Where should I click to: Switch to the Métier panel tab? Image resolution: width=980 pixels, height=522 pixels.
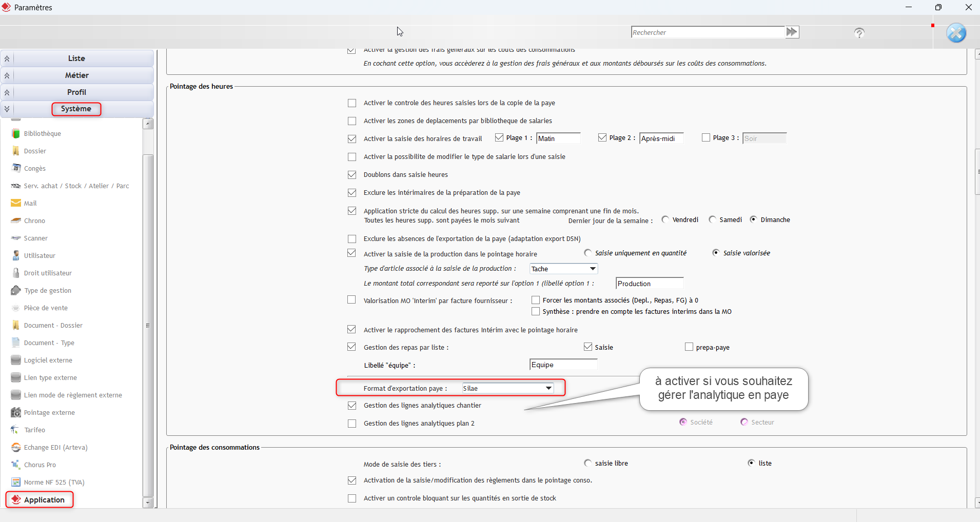point(77,75)
